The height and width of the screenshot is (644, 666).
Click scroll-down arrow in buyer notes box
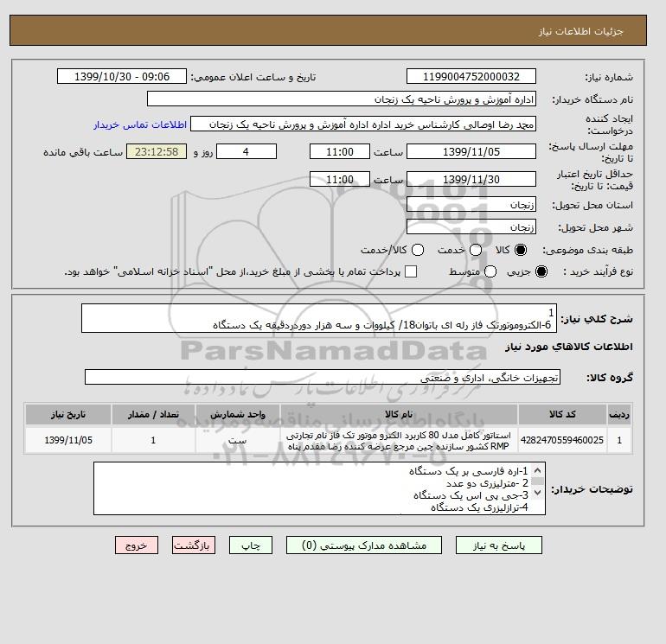pyautogui.click(x=537, y=492)
